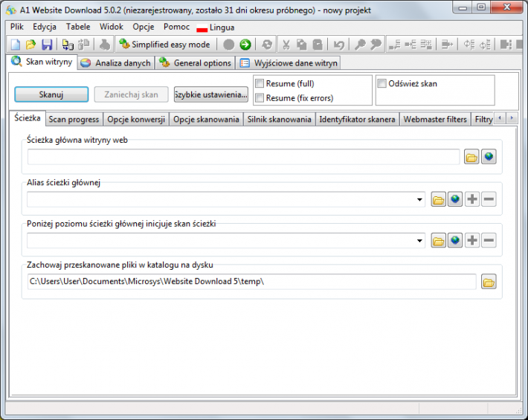Image resolution: width=528 pixels, height=420 pixels.
Task: Open a project with the folder icon in the toolbar
Action: tap(31, 45)
